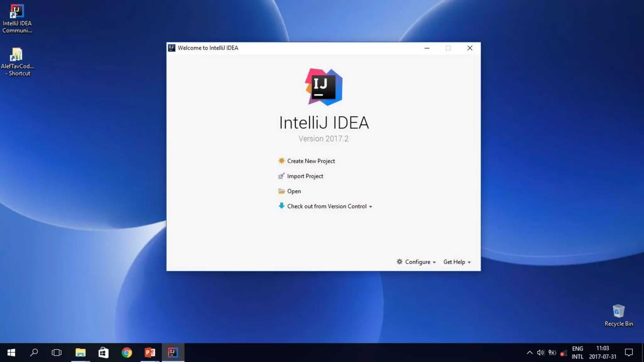Click the ENG INTL language indicator
The height and width of the screenshot is (362, 644).
point(577,353)
